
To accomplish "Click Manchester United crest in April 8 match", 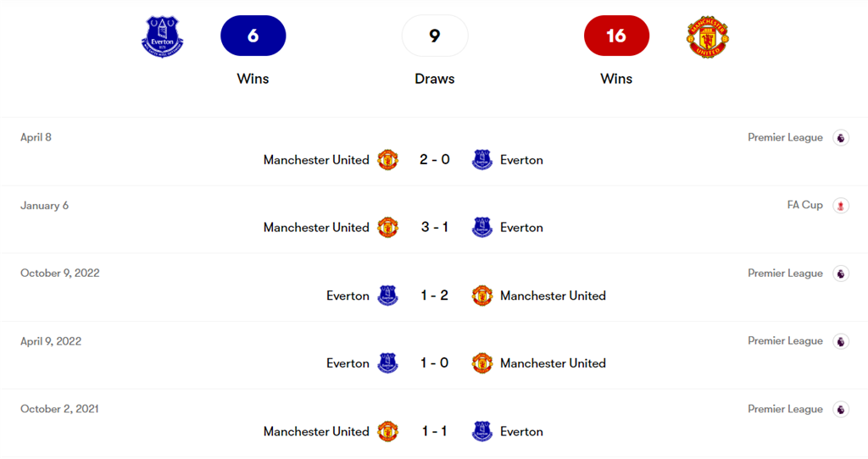I will click(x=387, y=160).
